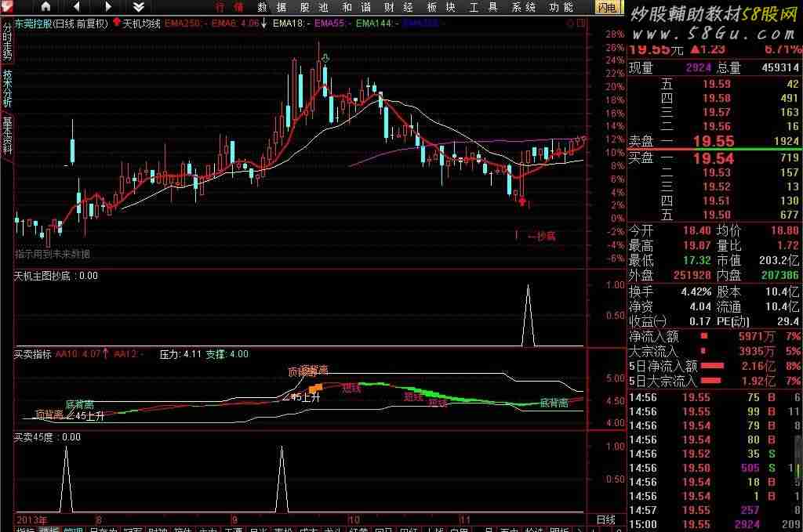Click the EMA6 down-arrow indicator

click(x=263, y=23)
